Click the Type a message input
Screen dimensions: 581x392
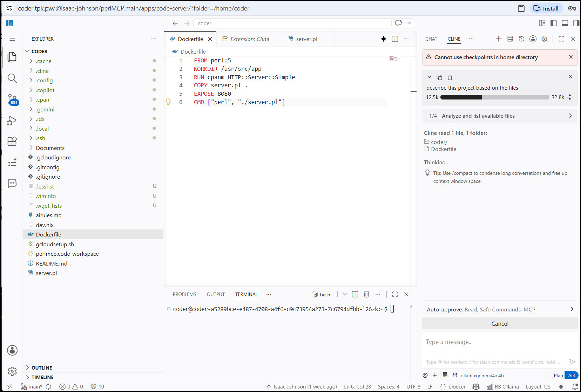click(x=500, y=342)
